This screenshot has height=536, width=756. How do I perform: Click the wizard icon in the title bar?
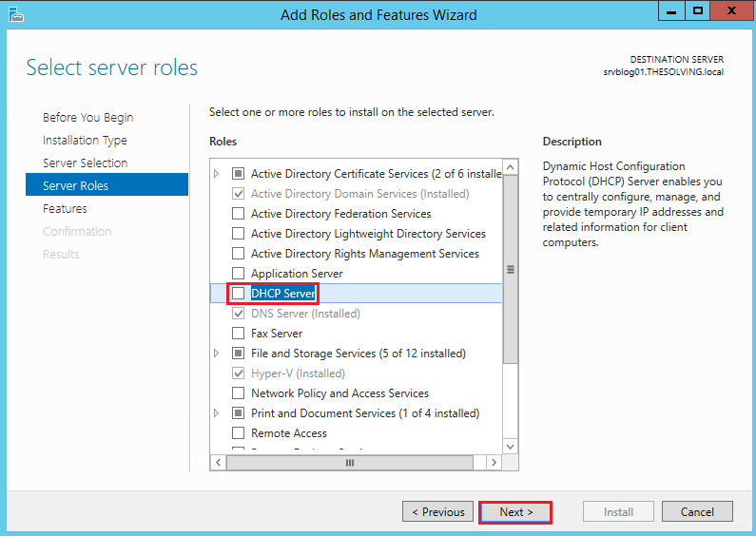tap(15, 14)
